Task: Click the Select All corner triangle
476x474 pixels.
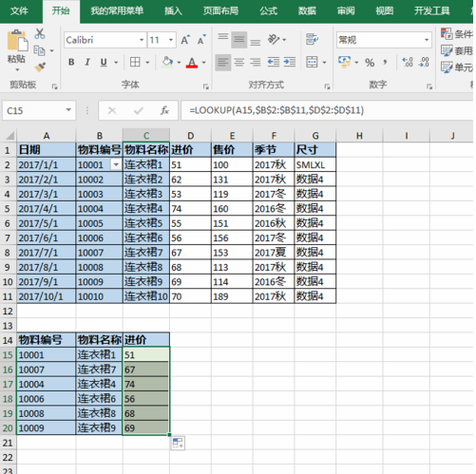Action: coord(10,136)
